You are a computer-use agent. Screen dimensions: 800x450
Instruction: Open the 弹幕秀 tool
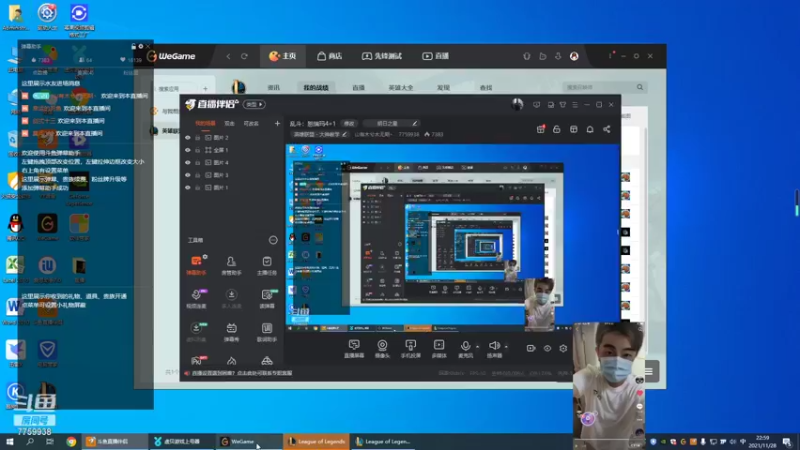click(x=231, y=332)
